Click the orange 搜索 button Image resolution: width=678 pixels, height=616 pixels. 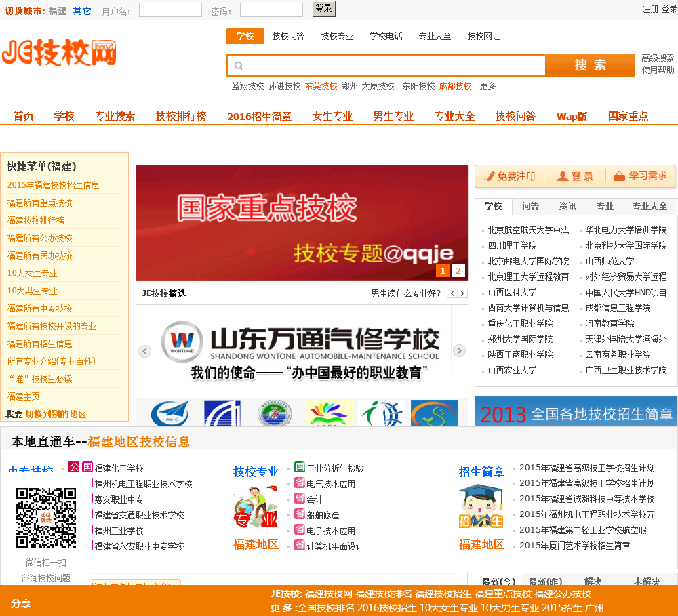click(591, 65)
